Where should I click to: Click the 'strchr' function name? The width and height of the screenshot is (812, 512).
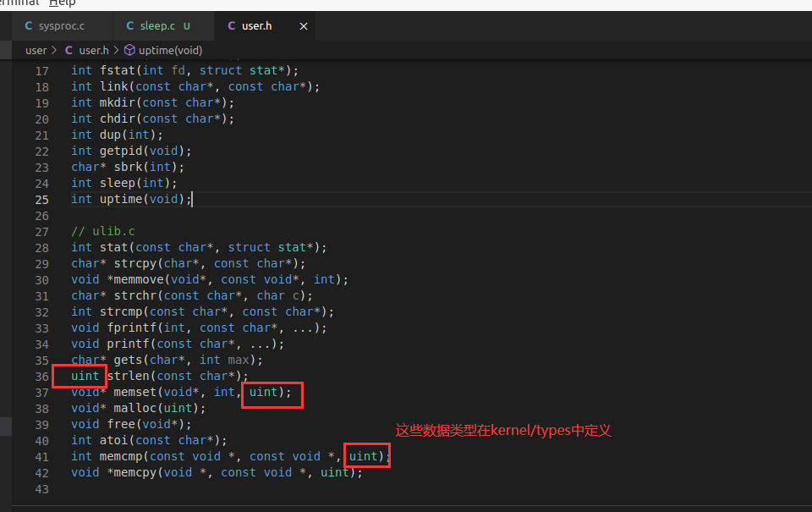tap(135, 295)
